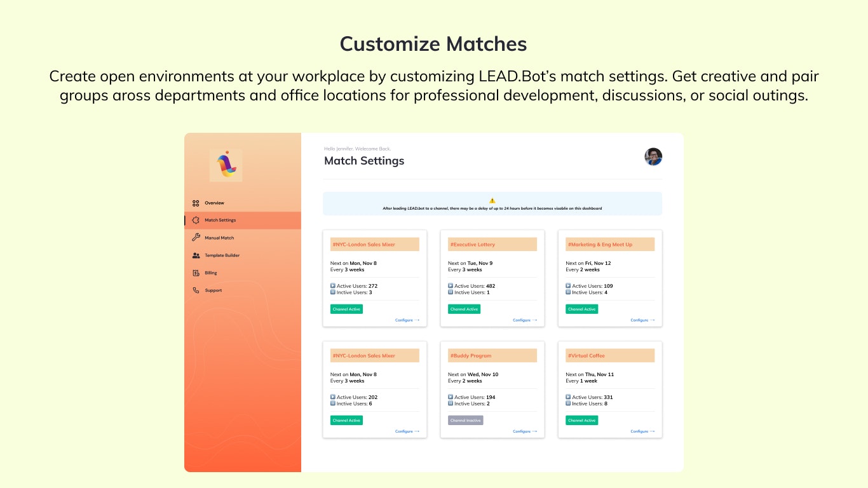Click pause icon beside Inctive Users: 3

(x=333, y=292)
